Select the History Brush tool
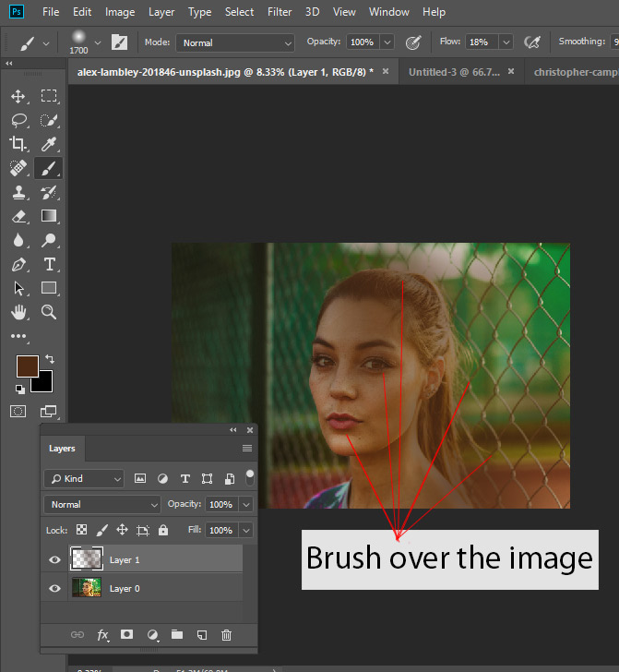This screenshot has width=619, height=672. click(49, 192)
